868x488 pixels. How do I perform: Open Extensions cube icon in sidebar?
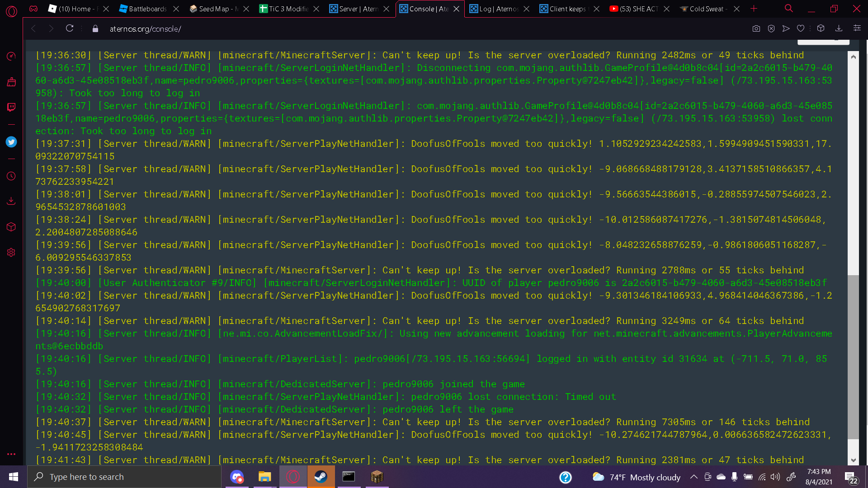tap(11, 227)
